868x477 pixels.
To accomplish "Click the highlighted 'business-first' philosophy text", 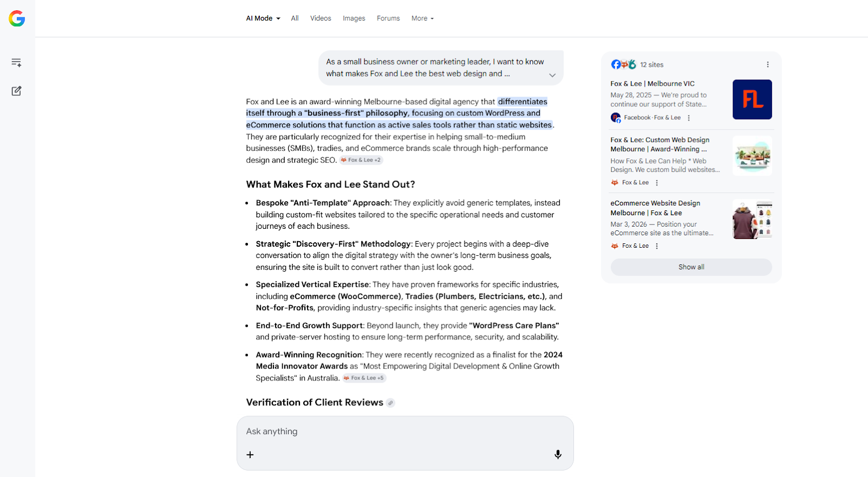I will (x=356, y=113).
